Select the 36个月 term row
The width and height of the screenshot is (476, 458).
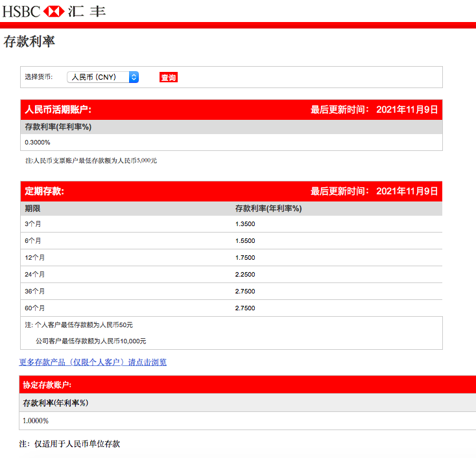coord(35,292)
